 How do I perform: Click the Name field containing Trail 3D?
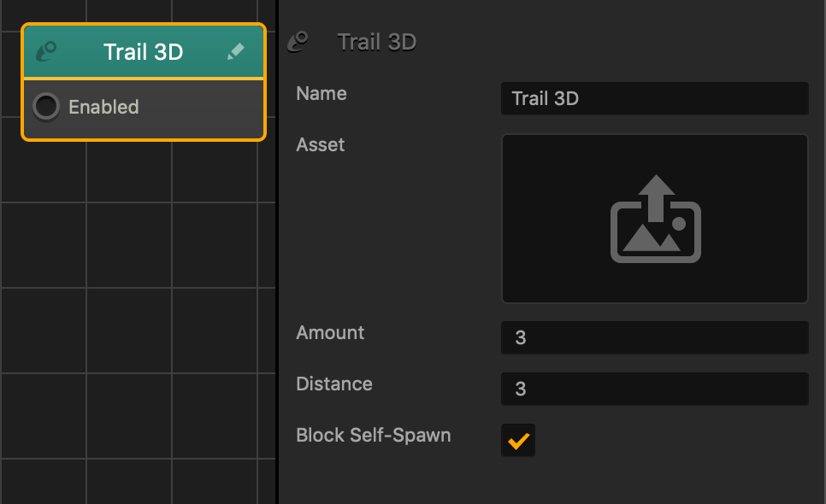654,98
